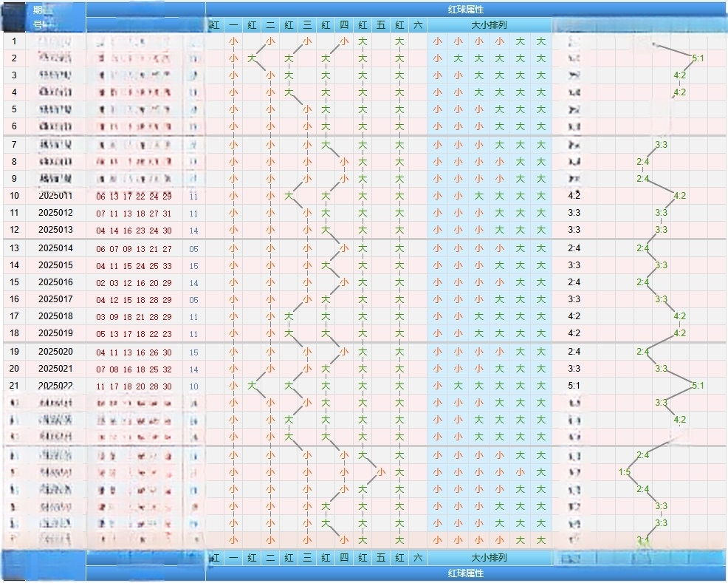Click the top 四 column header
Image resolution: width=728 pixels, height=583 pixels.
pos(344,25)
